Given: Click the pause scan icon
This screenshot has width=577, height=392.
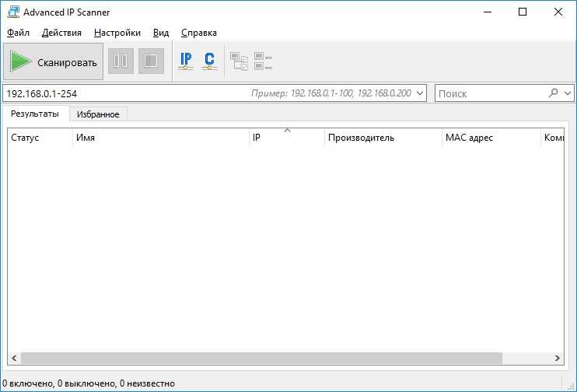Looking at the screenshot, I should [121, 61].
